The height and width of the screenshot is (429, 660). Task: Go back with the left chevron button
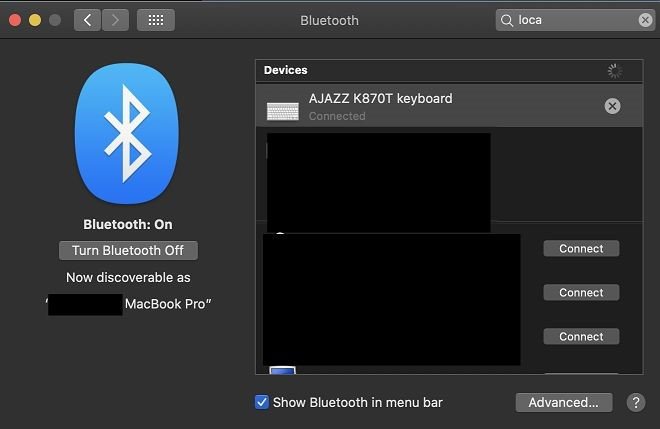[87, 20]
